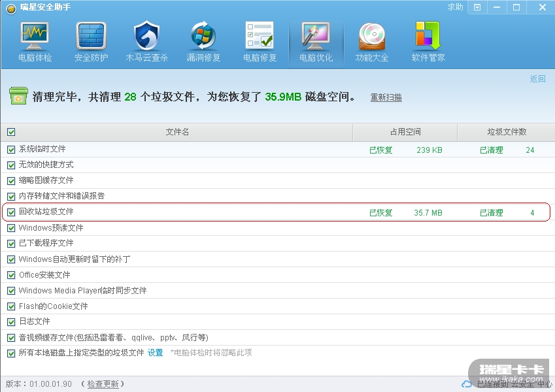
Task: Click 已恢复 status in 回收站垃圾文件 row
Action: 381,212
